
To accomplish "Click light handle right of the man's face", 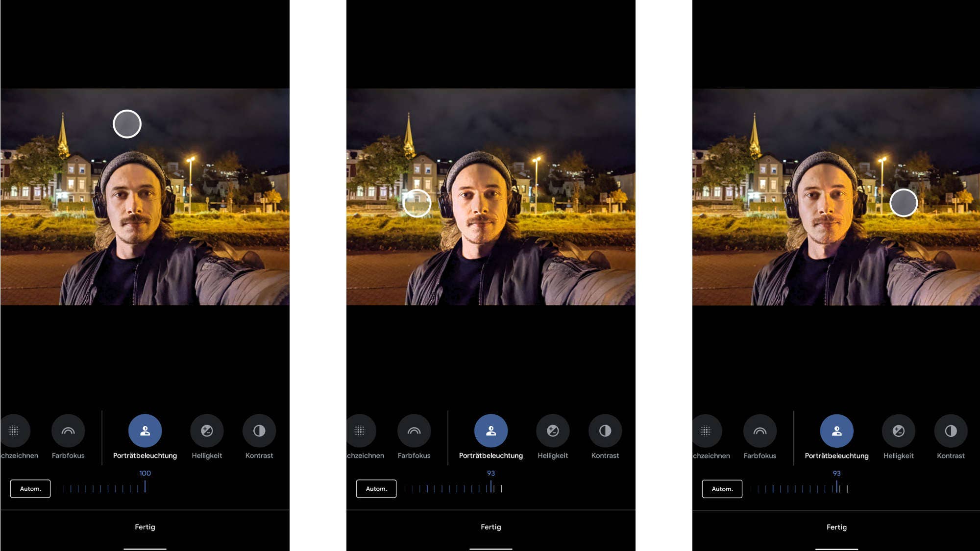I will [904, 203].
